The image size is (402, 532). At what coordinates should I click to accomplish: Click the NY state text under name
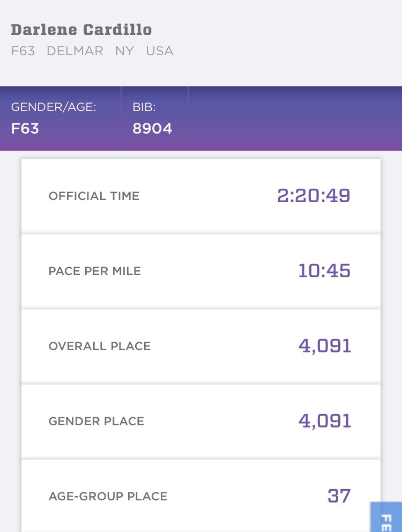(x=124, y=51)
